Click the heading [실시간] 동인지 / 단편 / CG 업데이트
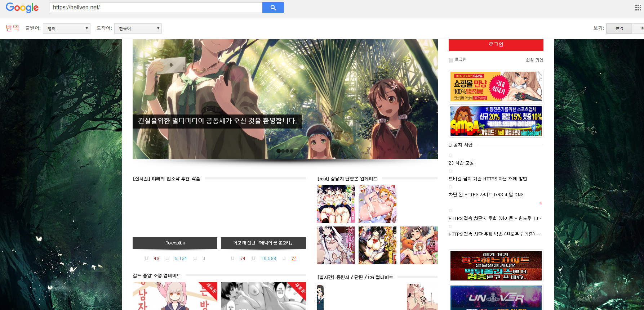This screenshot has height=310, width=644. pos(355,277)
